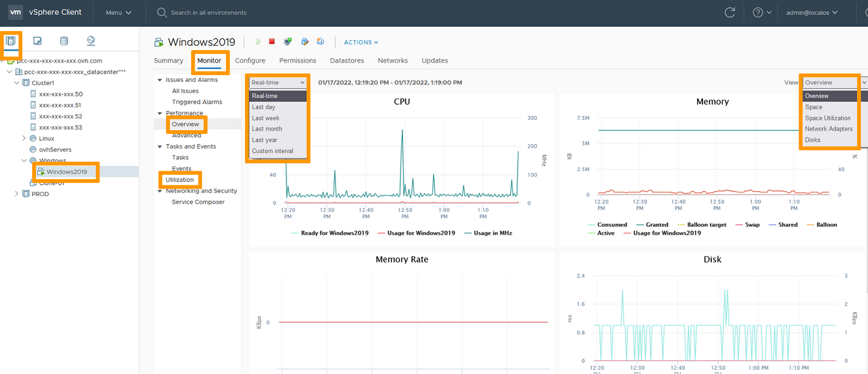Open the Advanced performance view
The width and height of the screenshot is (868, 374).
(187, 135)
